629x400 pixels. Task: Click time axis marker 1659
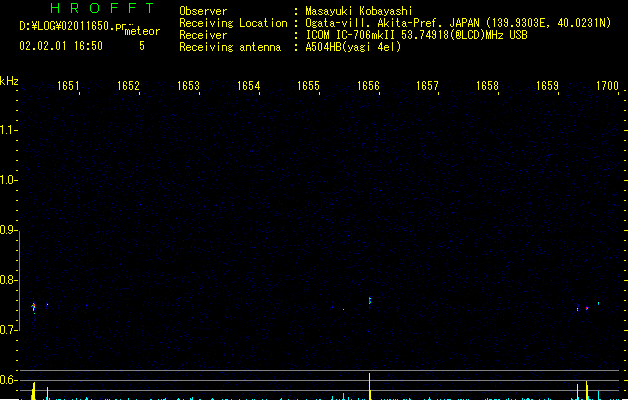(x=547, y=86)
